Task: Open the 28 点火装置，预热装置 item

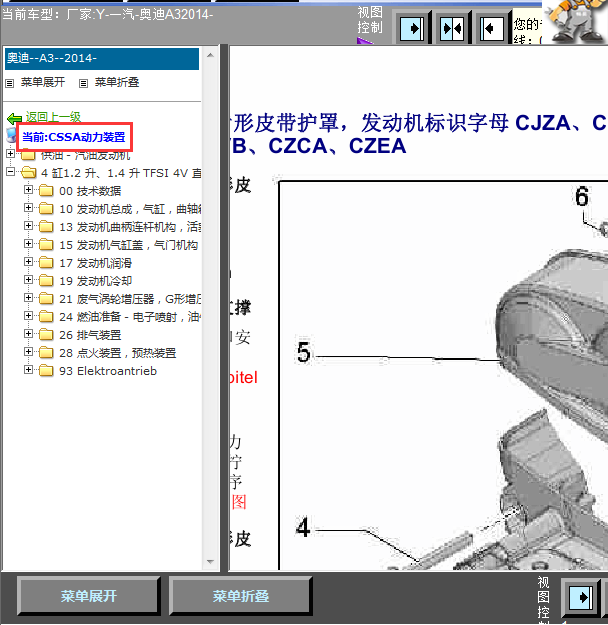Action: (118, 353)
